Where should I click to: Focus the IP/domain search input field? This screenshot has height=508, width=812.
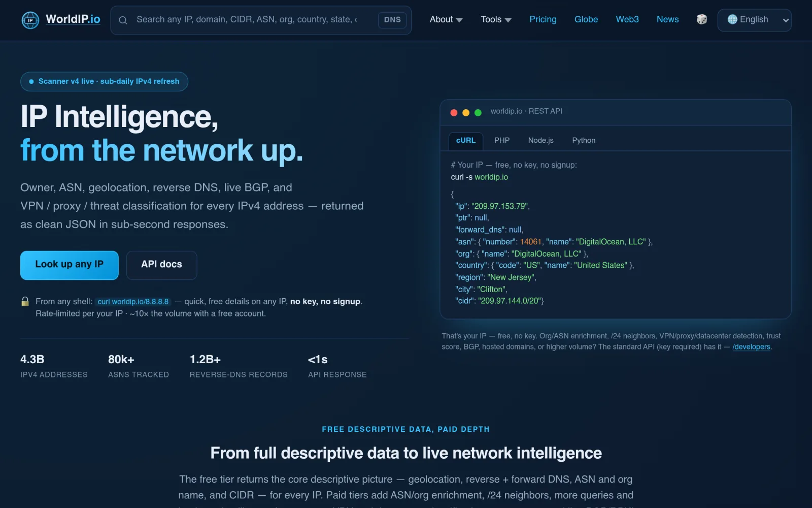(248, 20)
